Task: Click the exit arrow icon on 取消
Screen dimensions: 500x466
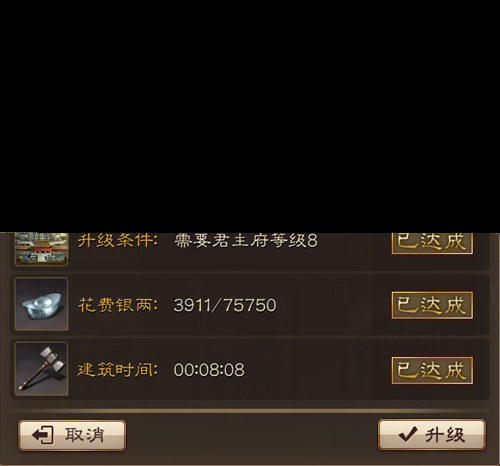Action: click(x=43, y=435)
